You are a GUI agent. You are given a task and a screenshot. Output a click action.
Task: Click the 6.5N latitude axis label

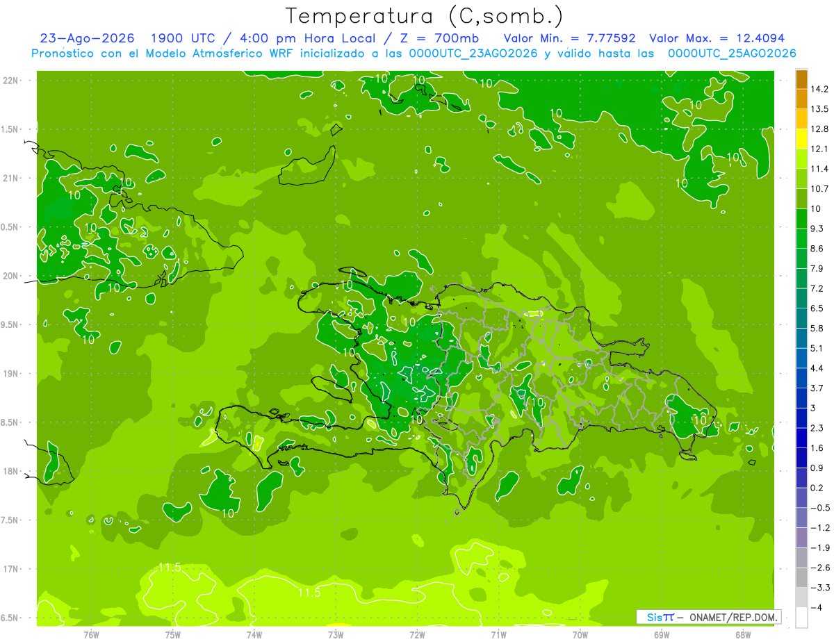[10, 618]
